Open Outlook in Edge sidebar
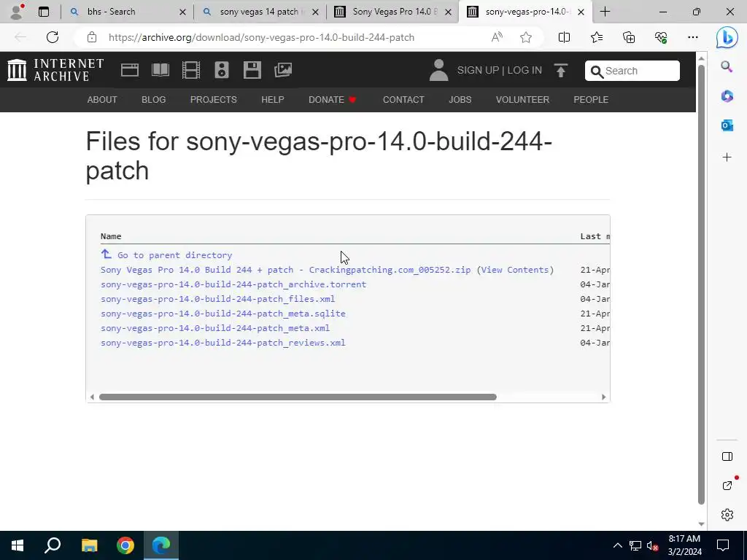747x560 pixels. (727, 125)
